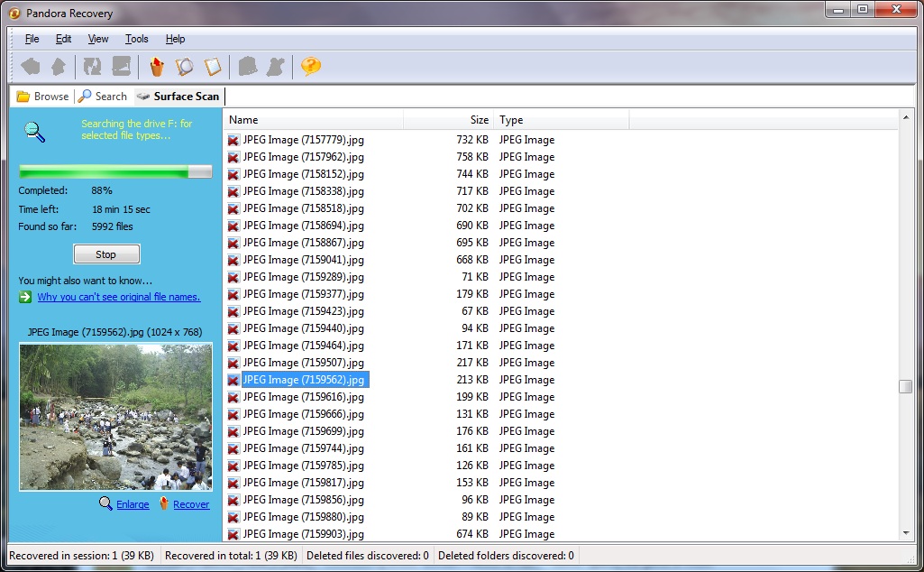Image resolution: width=924 pixels, height=572 pixels.
Task: Open the Tools menu
Action: tap(137, 39)
